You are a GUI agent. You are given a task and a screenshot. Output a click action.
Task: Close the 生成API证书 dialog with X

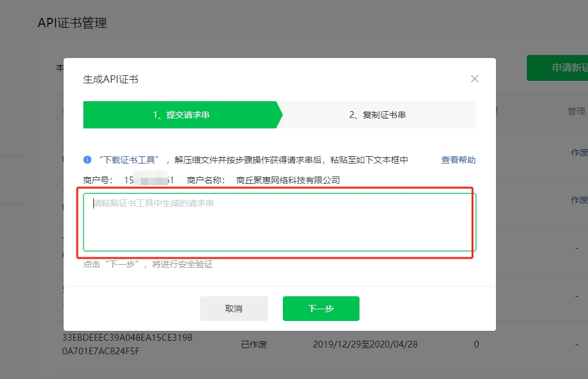pos(474,79)
